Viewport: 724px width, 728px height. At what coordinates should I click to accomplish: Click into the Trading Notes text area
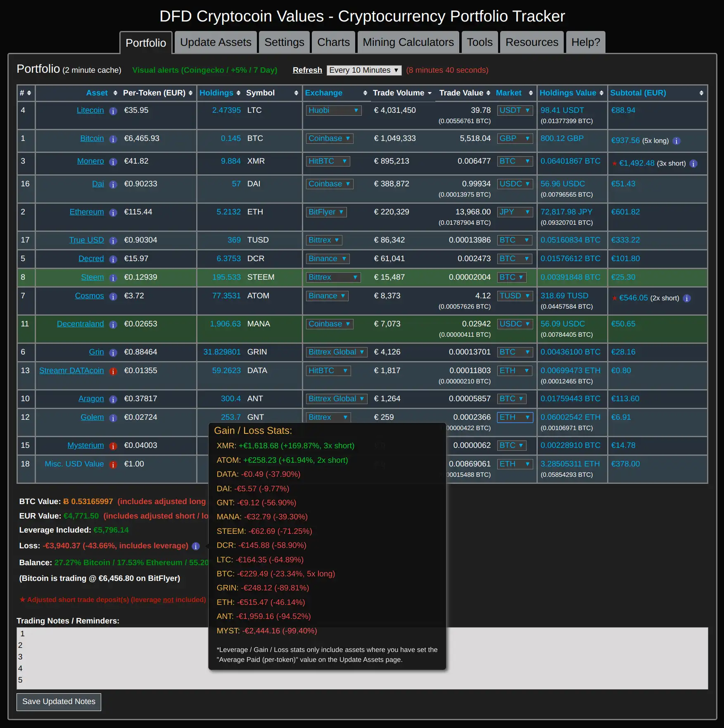click(x=362, y=658)
